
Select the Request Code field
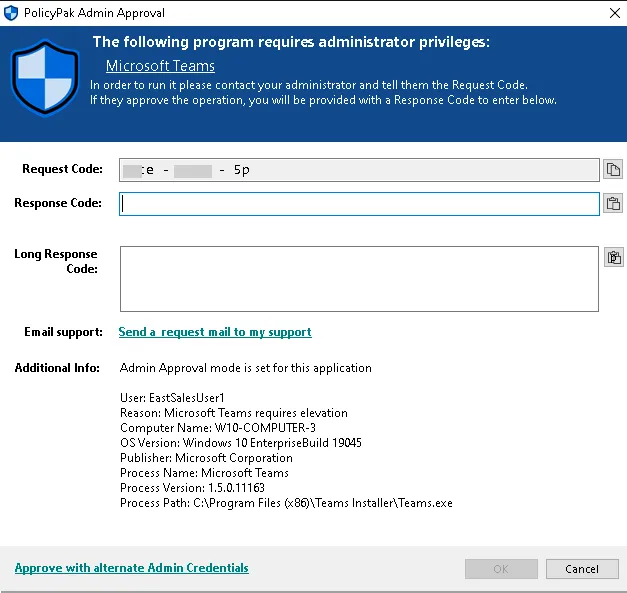(x=359, y=170)
